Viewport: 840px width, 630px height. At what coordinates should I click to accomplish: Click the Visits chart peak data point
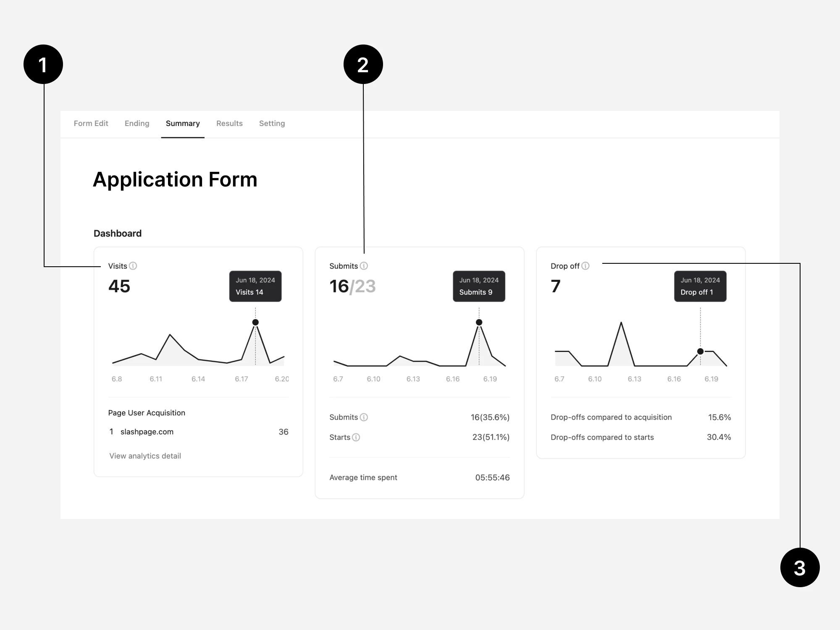(x=255, y=323)
